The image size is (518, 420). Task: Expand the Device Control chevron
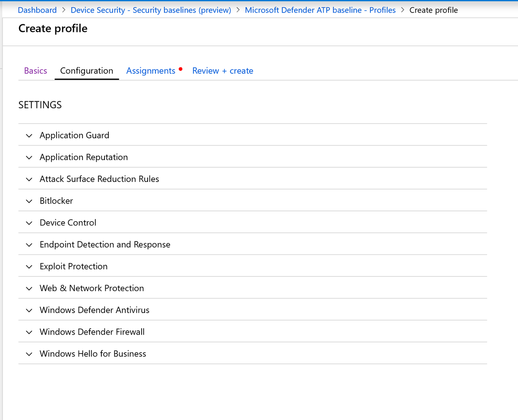point(29,223)
